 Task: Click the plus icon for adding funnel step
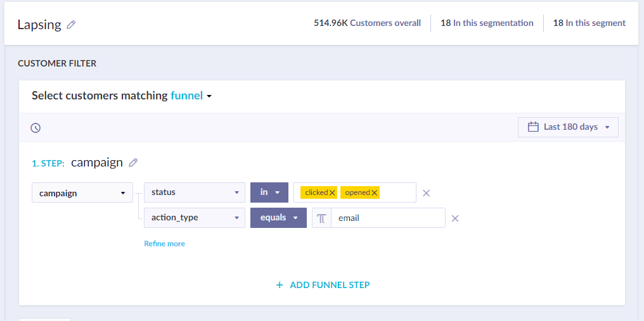click(280, 285)
